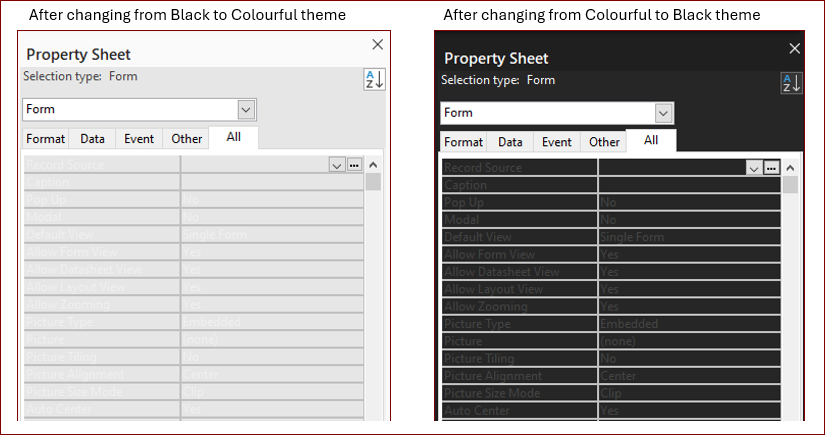
Task: Select 'Pop Up' property label in dark sheet
Action: pyautogui.click(x=464, y=203)
